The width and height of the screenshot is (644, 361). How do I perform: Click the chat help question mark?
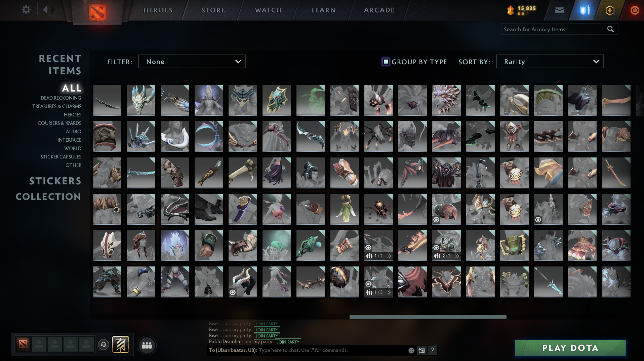(433, 350)
